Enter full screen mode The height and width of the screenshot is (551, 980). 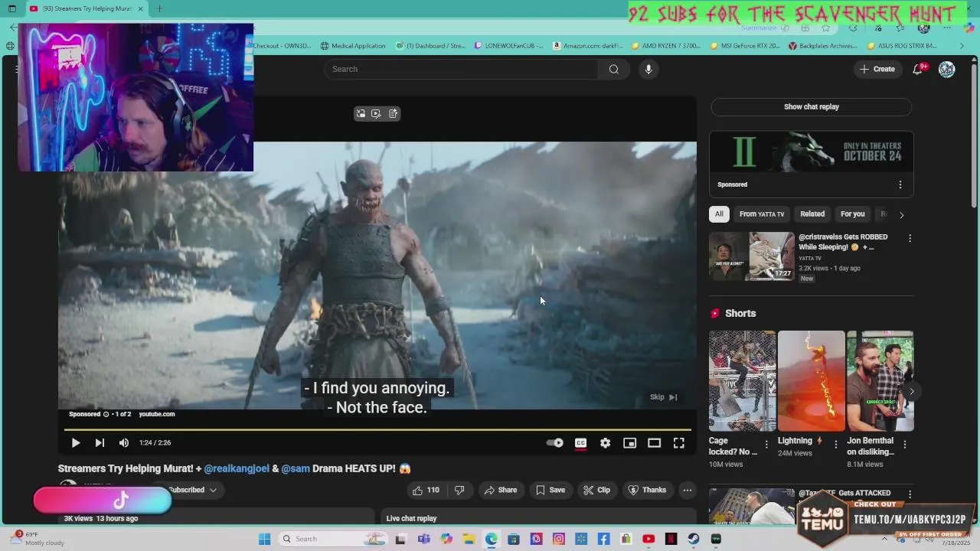(x=678, y=443)
